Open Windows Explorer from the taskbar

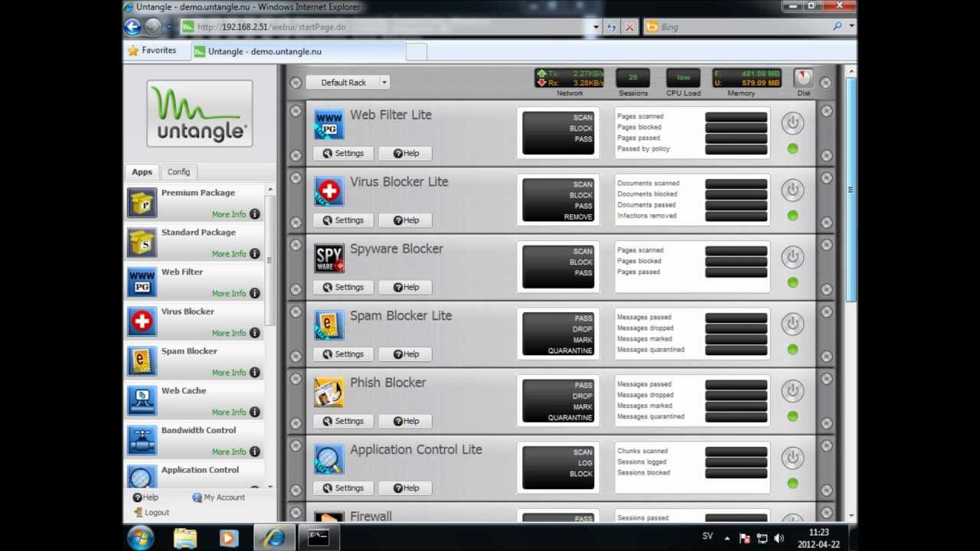[x=185, y=538]
